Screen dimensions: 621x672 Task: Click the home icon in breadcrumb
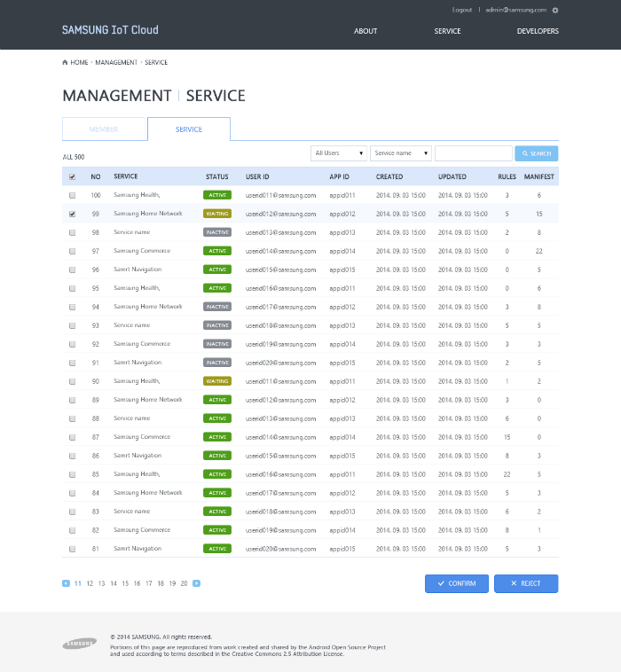(65, 63)
